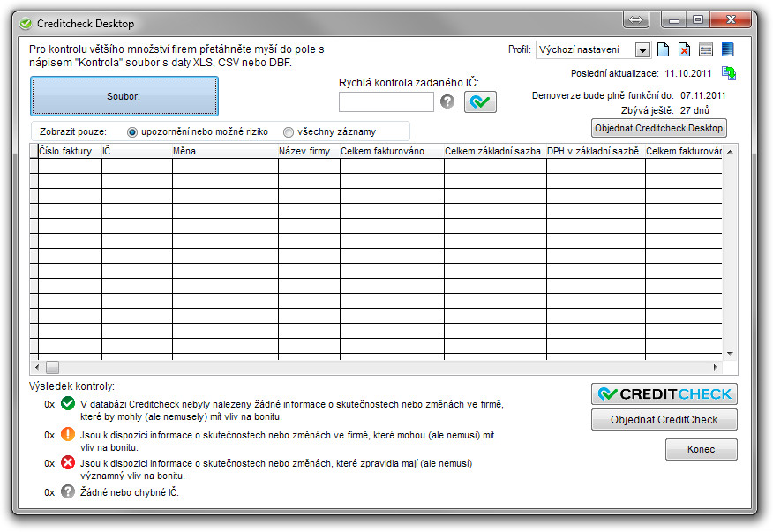The image size is (773, 532).
Task: Open the profile list settings icon
Action: click(706, 49)
